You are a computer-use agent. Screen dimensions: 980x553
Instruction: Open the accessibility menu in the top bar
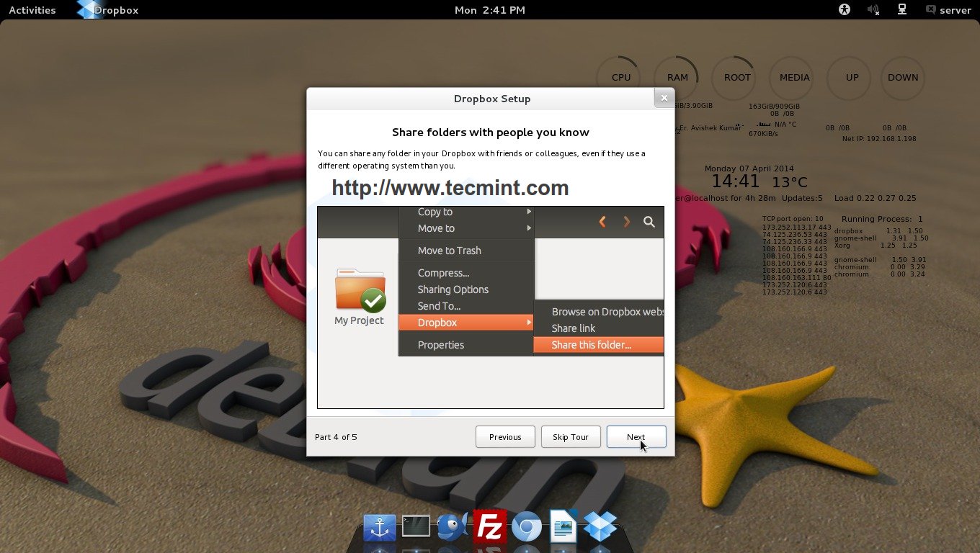click(845, 9)
